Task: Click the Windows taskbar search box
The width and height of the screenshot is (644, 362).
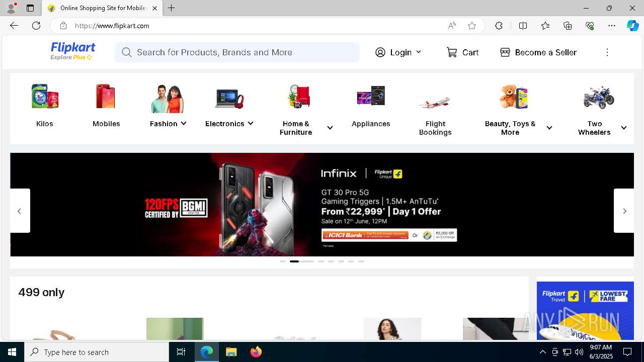Action: [97, 352]
